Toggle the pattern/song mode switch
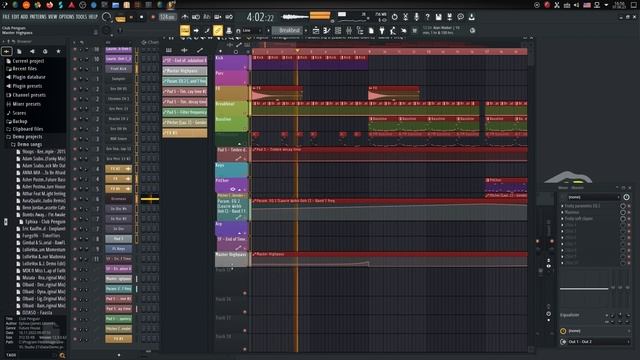640x360 pixels. 120,18
